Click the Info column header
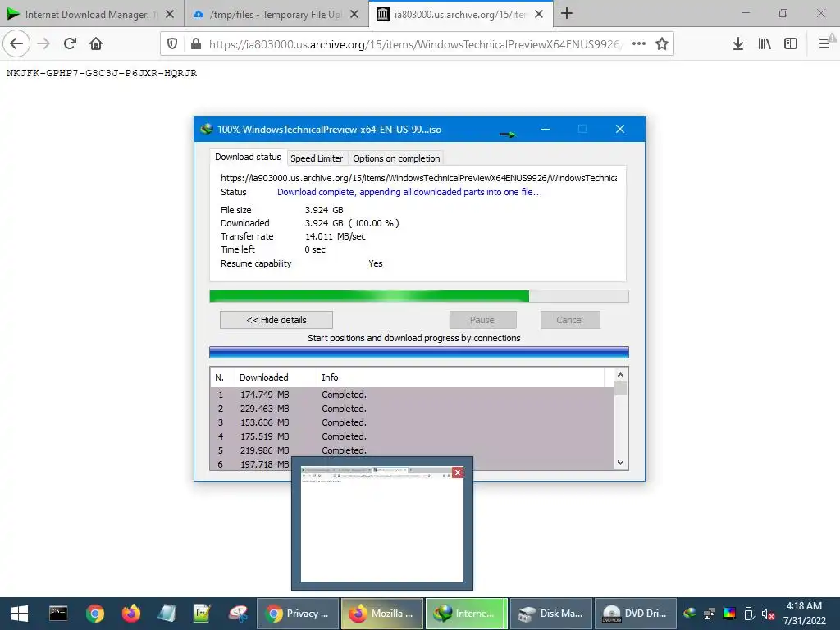Viewport: 840px width, 630px height. point(461,377)
